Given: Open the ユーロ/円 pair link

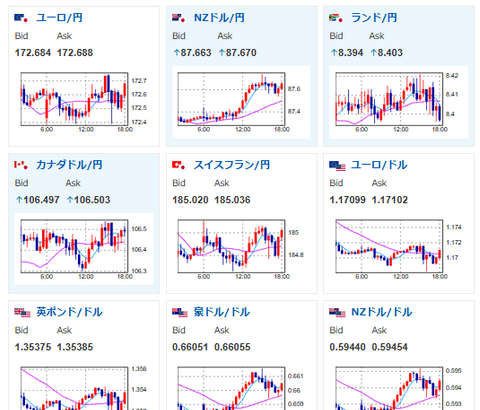Looking at the screenshot, I should coord(59,18).
